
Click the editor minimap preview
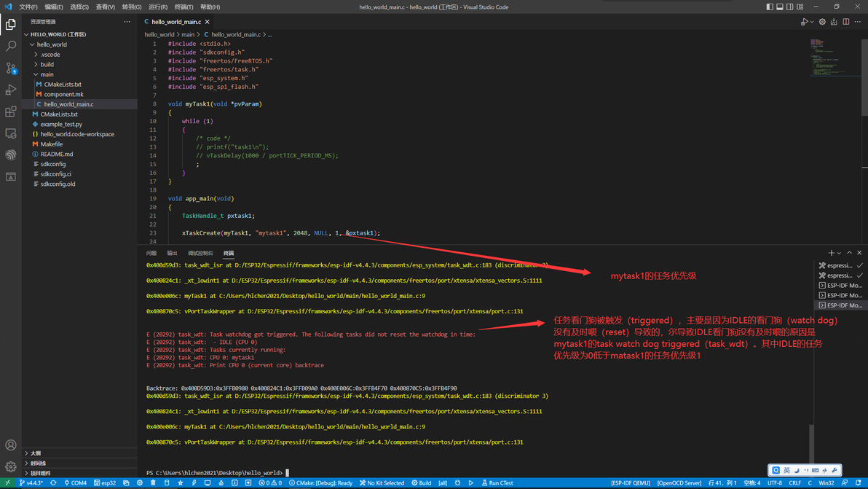coord(834,58)
